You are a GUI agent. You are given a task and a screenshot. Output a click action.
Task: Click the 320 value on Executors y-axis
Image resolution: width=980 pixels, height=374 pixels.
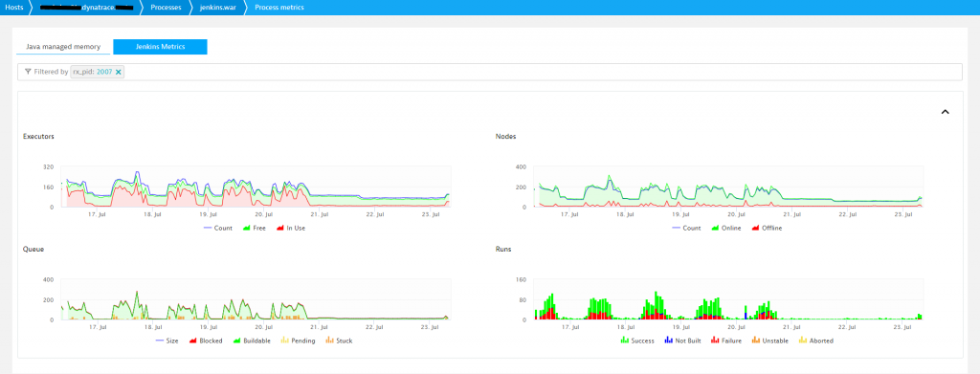48,166
